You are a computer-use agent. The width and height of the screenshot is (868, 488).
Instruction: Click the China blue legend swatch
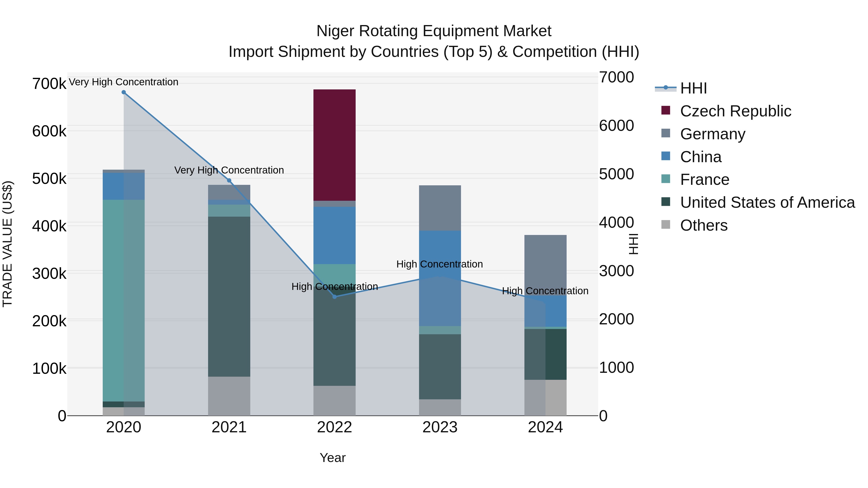666,156
